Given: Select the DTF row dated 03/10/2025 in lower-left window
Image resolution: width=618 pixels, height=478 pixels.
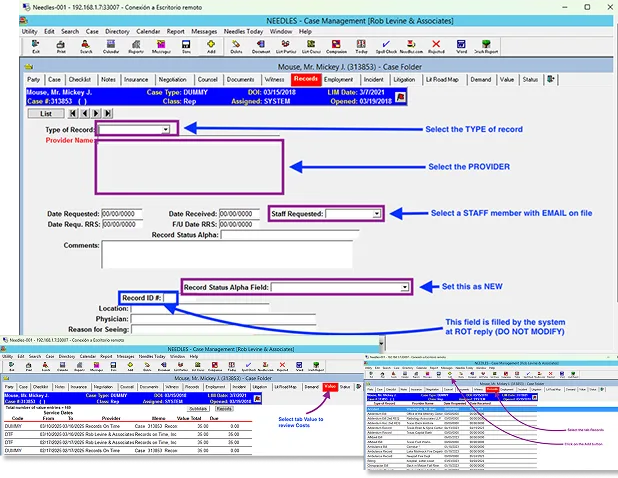Looking at the screenshot, I should [x=128, y=434].
